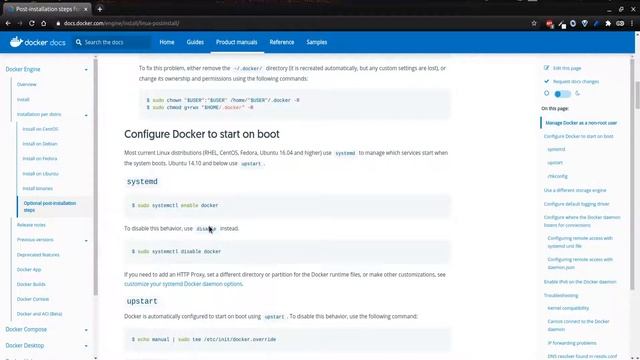The height and width of the screenshot is (360, 640).
Task: Reload the page with refresh icon
Action: point(31,23)
